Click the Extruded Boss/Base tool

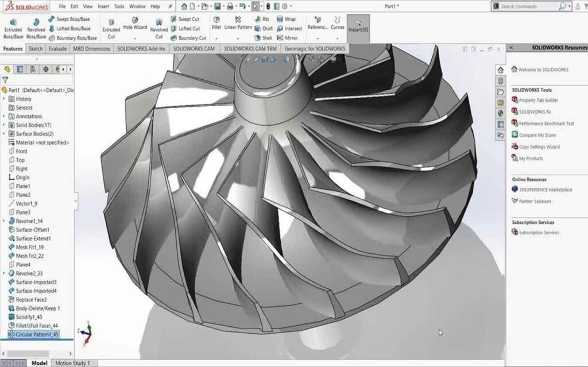(13, 29)
